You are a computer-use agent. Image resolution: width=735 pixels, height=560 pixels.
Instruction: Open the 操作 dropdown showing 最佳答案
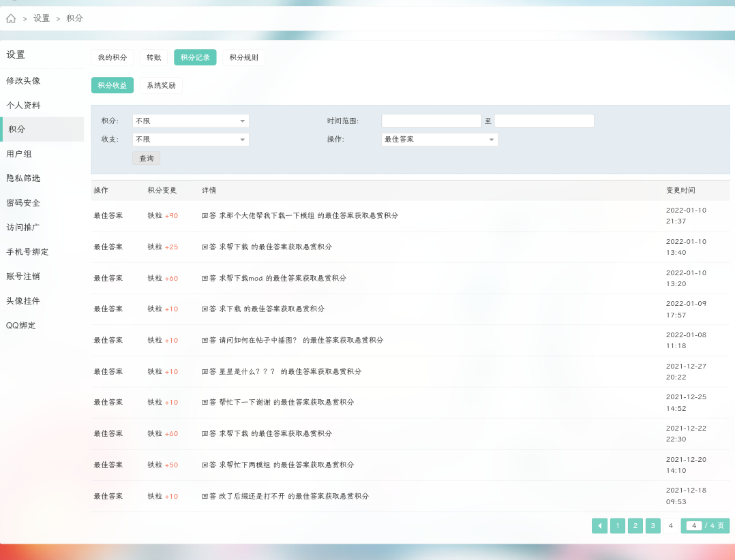[440, 140]
